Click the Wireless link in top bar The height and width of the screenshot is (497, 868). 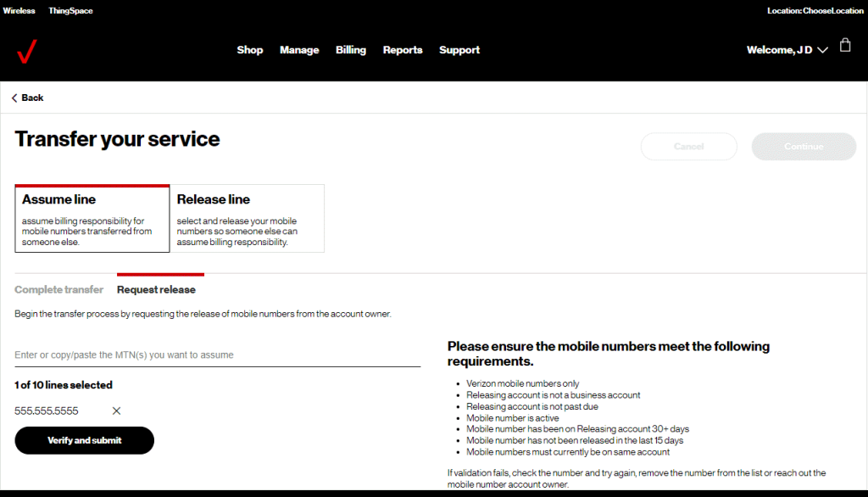19,11
